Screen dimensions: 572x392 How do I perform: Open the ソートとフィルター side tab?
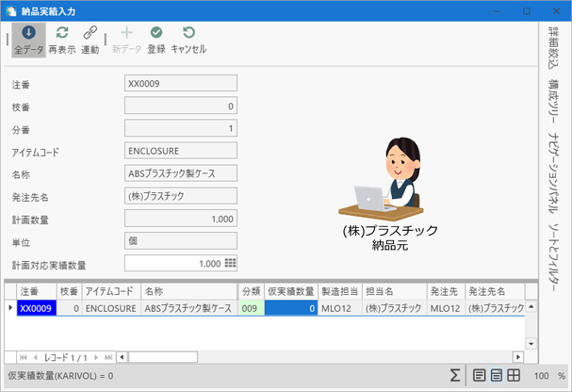553,257
